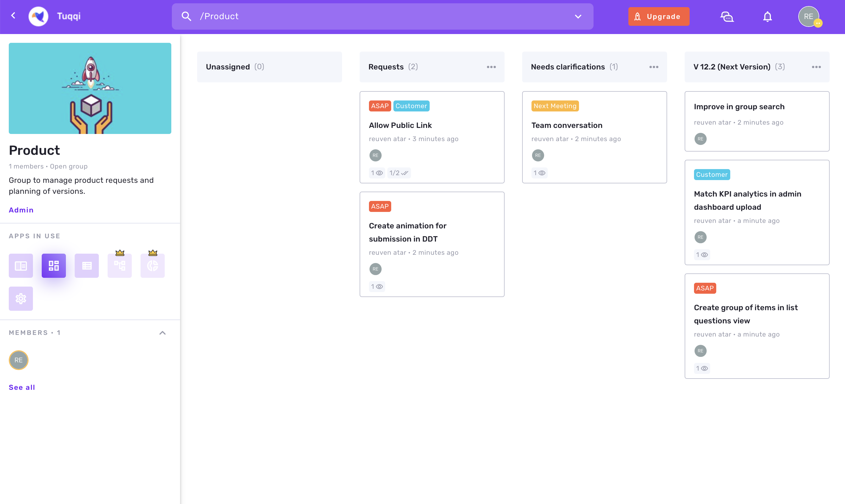Click the 1/2 checklist indicator on Allow Public Link
This screenshot has width=845, height=504.
[399, 173]
